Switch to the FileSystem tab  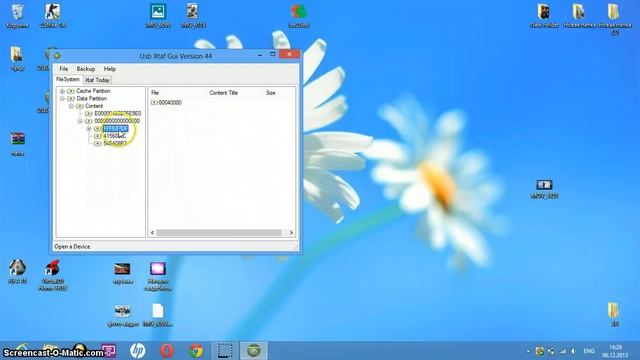68,80
